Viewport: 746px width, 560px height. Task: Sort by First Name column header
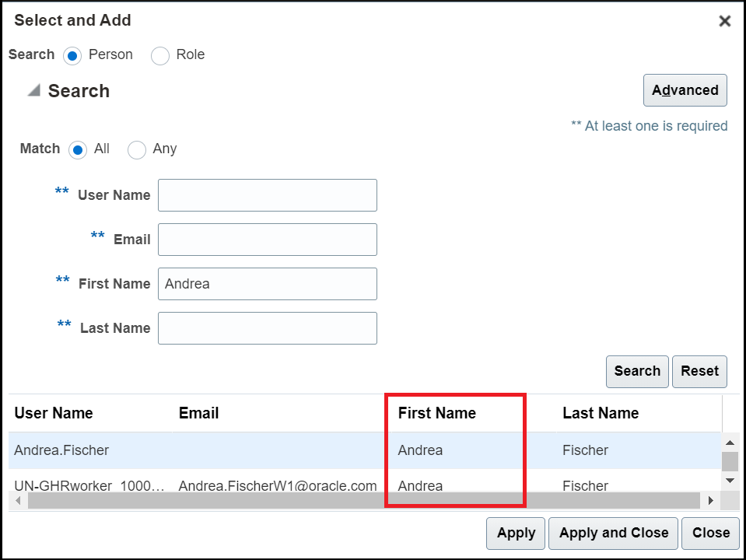(436, 413)
